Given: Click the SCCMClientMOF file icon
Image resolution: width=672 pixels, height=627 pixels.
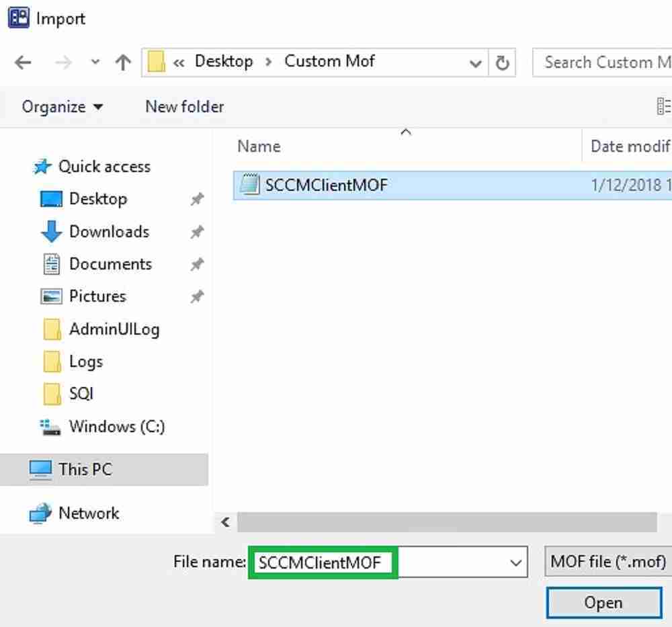Looking at the screenshot, I should click(249, 185).
